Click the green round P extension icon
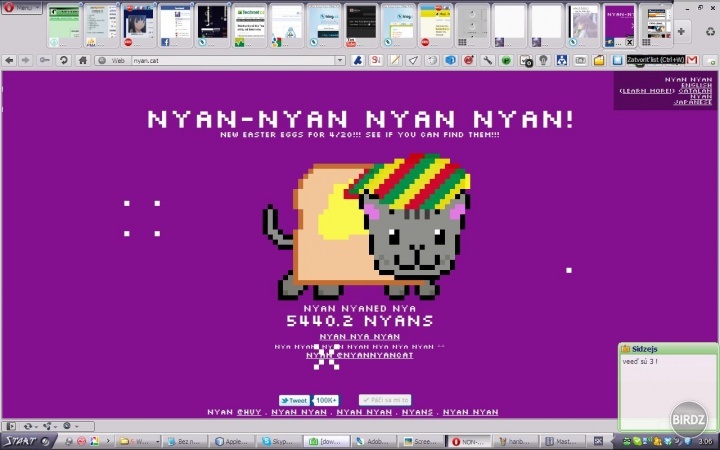This screenshot has height=450, width=720. 506,60
